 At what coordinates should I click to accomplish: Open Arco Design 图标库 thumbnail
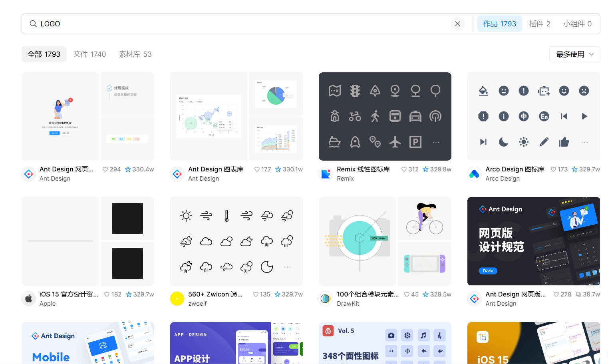click(534, 116)
